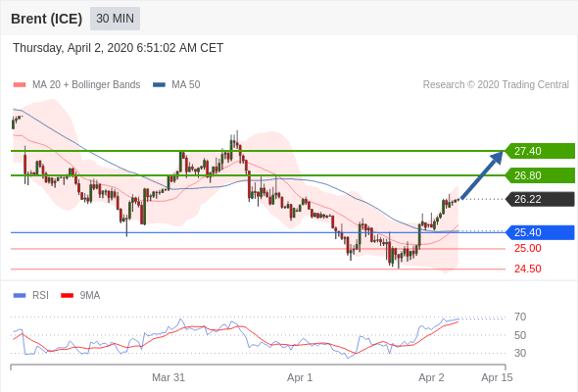Click the 25.40 blue pivot tag

pos(540,232)
